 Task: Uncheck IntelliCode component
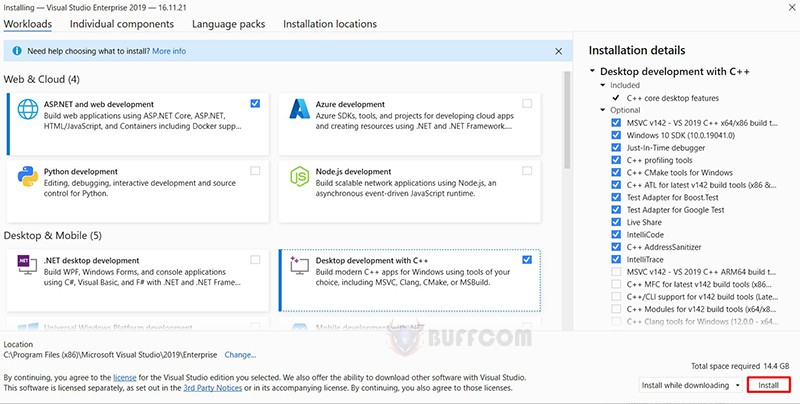(616, 235)
